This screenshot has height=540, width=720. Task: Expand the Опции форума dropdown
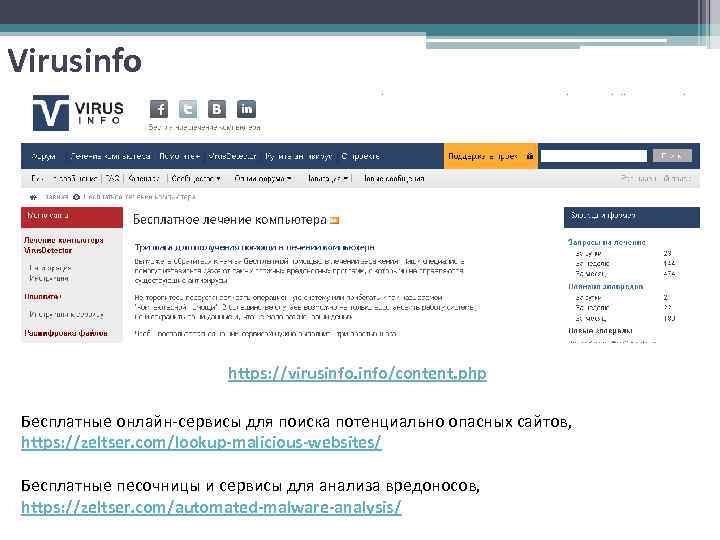tap(263, 178)
